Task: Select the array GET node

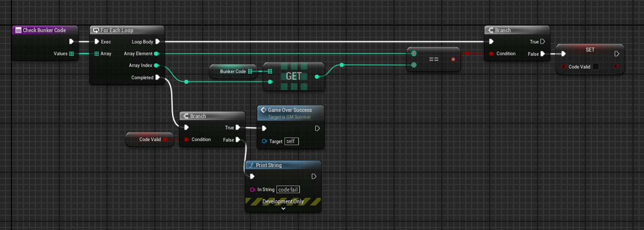Action: [x=294, y=76]
